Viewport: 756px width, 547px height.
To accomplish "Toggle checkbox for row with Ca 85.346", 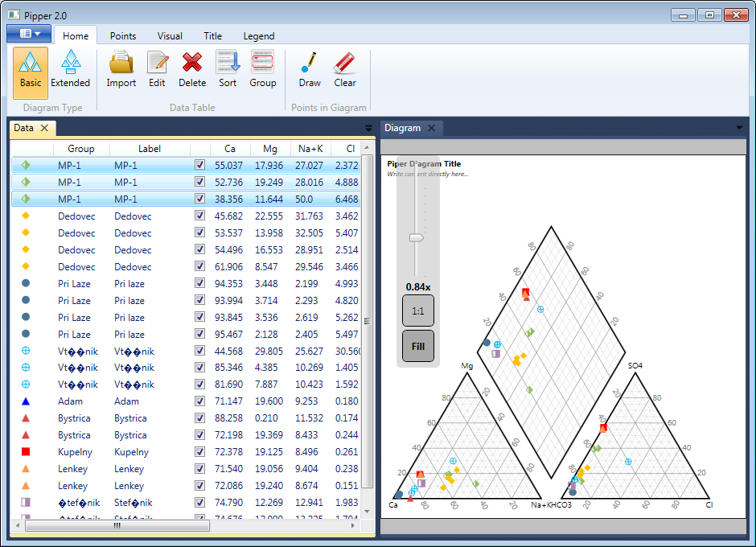I will click(x=199, y=367).
